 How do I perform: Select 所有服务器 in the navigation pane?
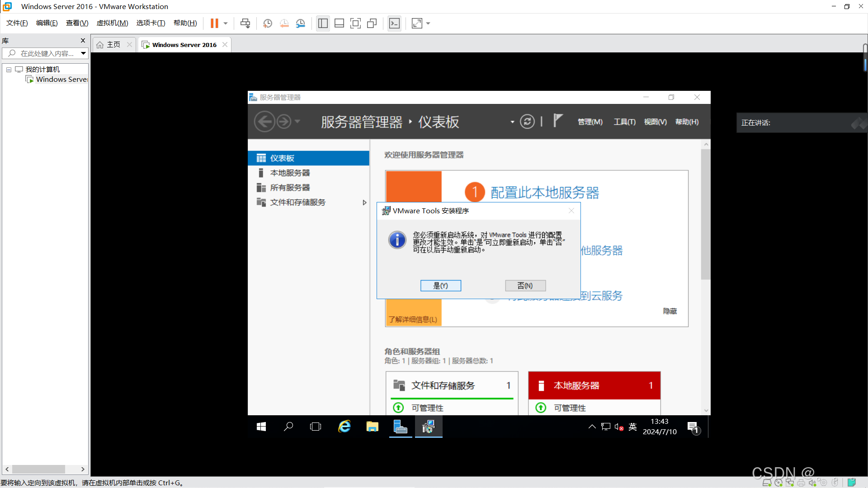[309, 188]
